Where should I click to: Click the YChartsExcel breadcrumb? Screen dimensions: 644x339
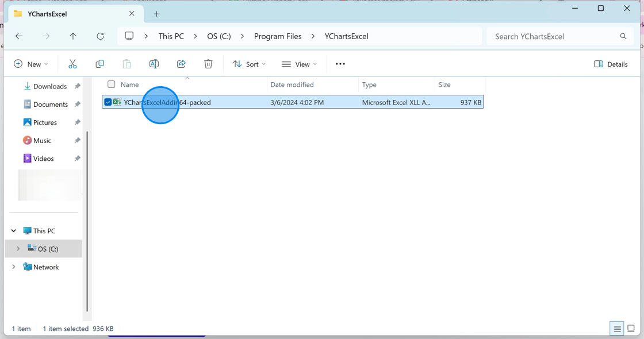(x=346, y=36)
